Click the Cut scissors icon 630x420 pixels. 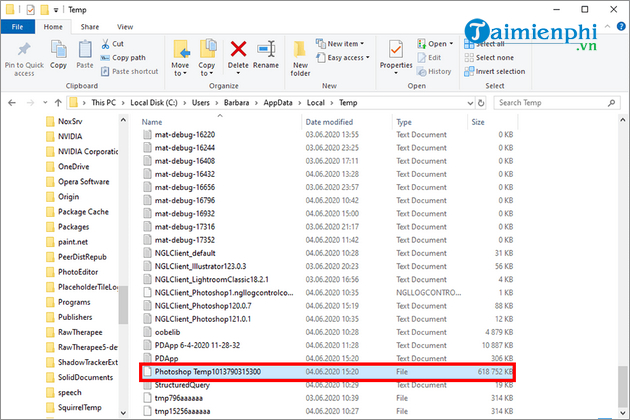tap(105, 44)
